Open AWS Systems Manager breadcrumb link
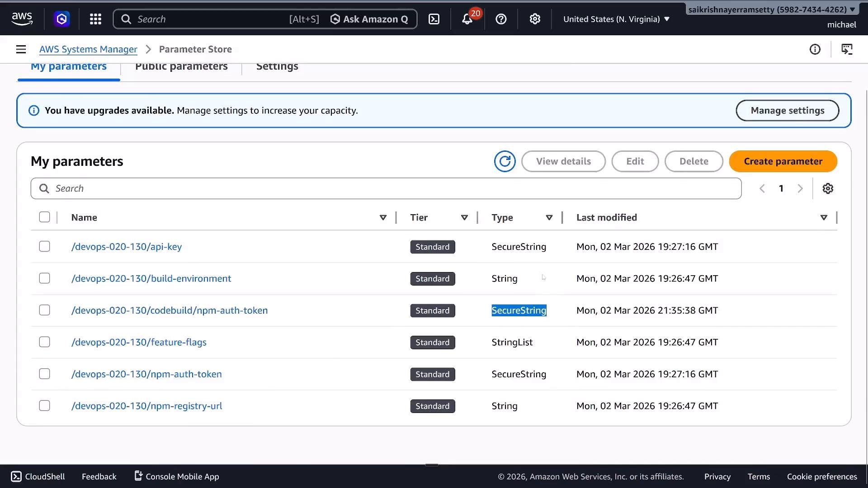The image size is (868, 488). 88,49
